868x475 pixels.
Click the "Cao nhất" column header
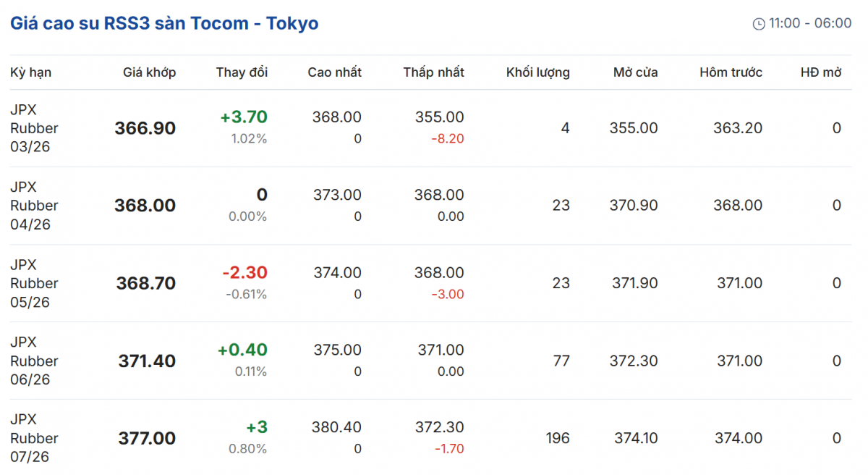click(334, 72)
